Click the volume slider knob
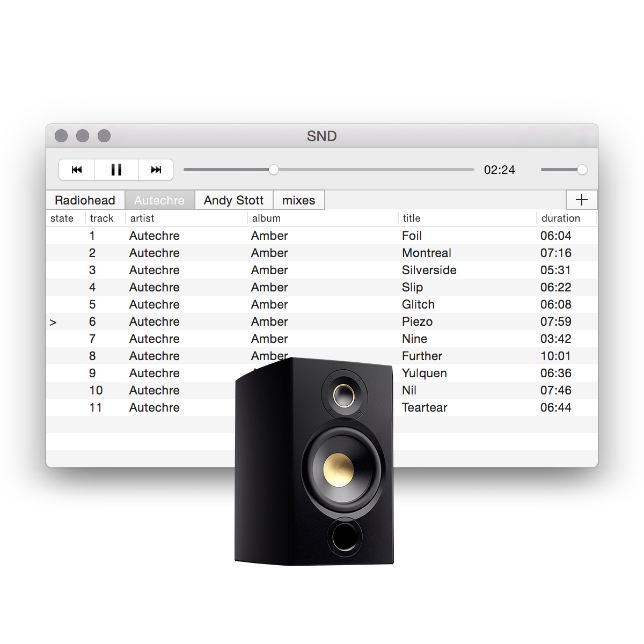 pos(582,170)
